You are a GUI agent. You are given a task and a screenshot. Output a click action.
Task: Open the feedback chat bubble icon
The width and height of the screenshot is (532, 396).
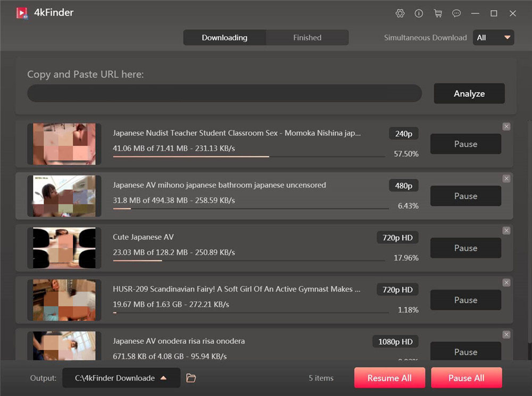click(456, 13)
